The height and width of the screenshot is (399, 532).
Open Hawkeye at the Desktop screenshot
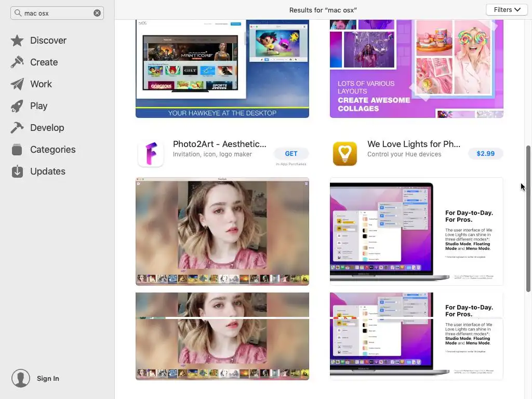[222, 69]
